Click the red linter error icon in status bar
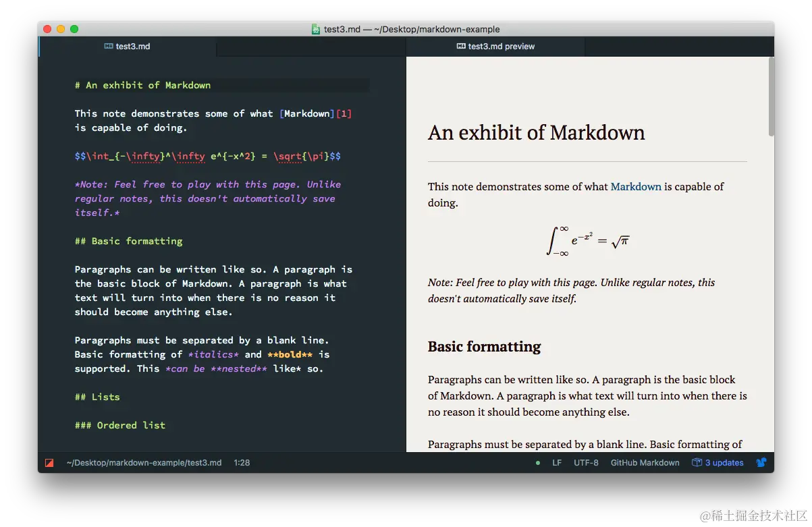 tap(49, 463)
